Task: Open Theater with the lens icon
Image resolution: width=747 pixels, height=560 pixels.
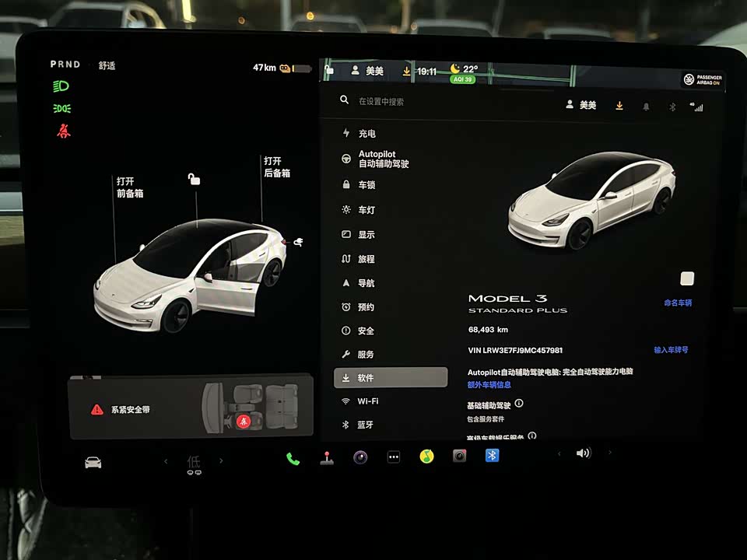Action: click(359, 457)
